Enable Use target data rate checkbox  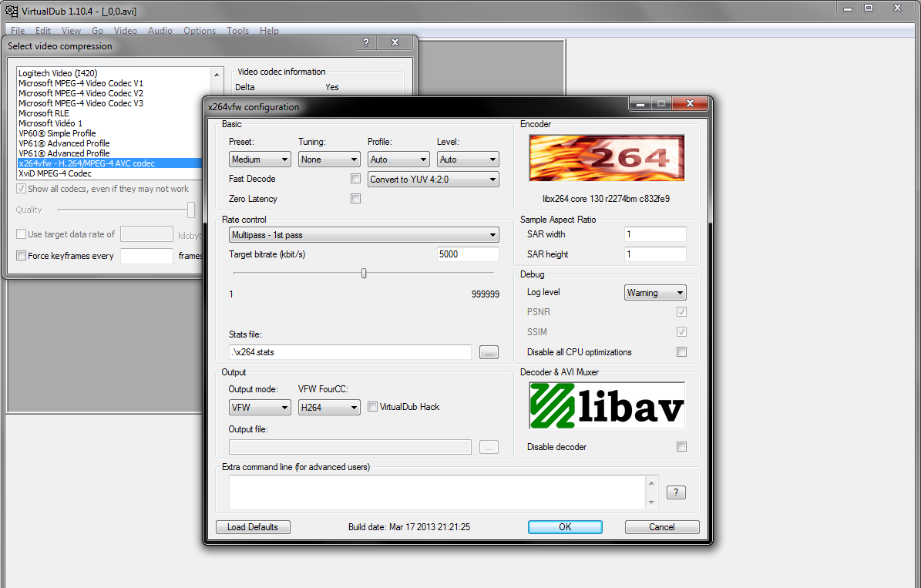click(x=21, y=234)
